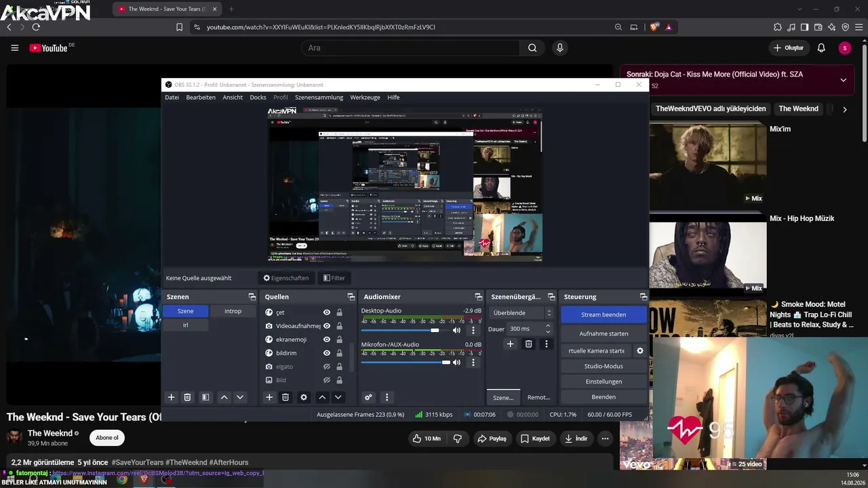The height and width of the screenshot is (488, 868).
Task: Open YouTube account avatar menu
Action: coord(844,48)
